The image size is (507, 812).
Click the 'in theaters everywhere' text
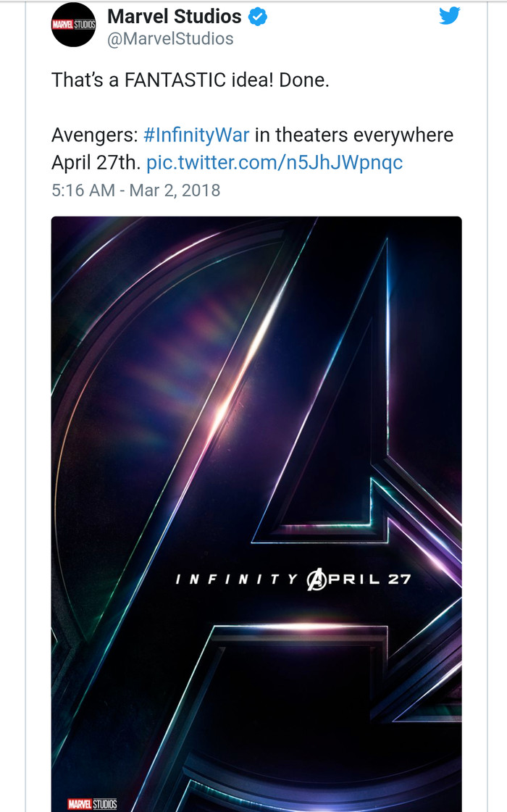(354, 135)
